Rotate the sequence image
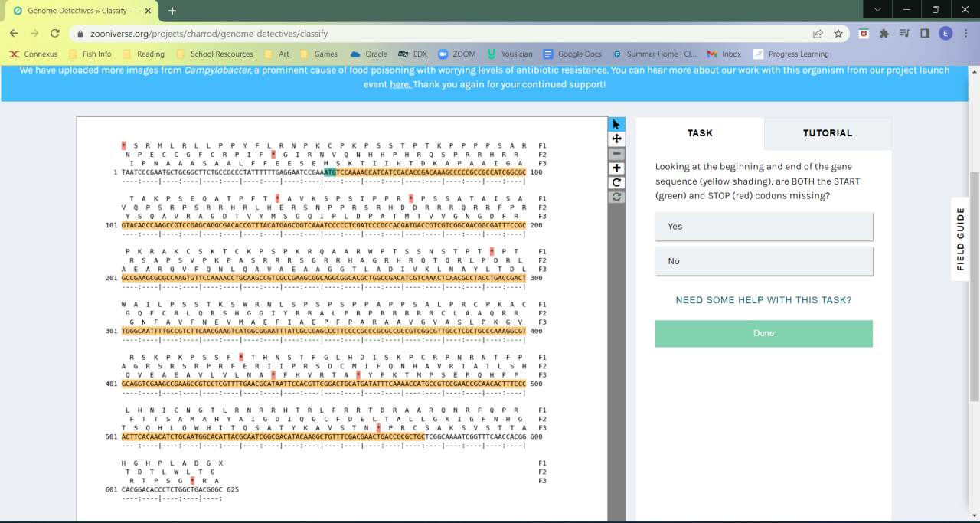980x523 pixels. [x=616, y=182]
